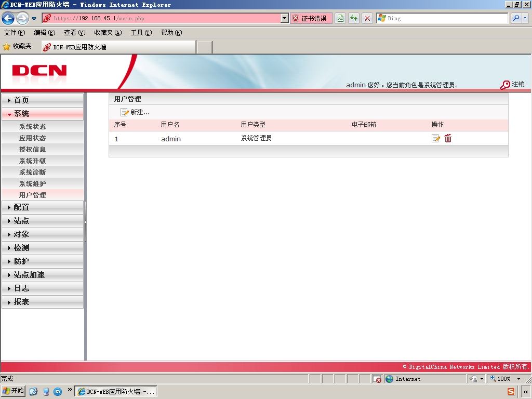Click the 系统管理员 user type cell
Image resolution: width=532 pixels, height=399 pixels.
[256, 138]
